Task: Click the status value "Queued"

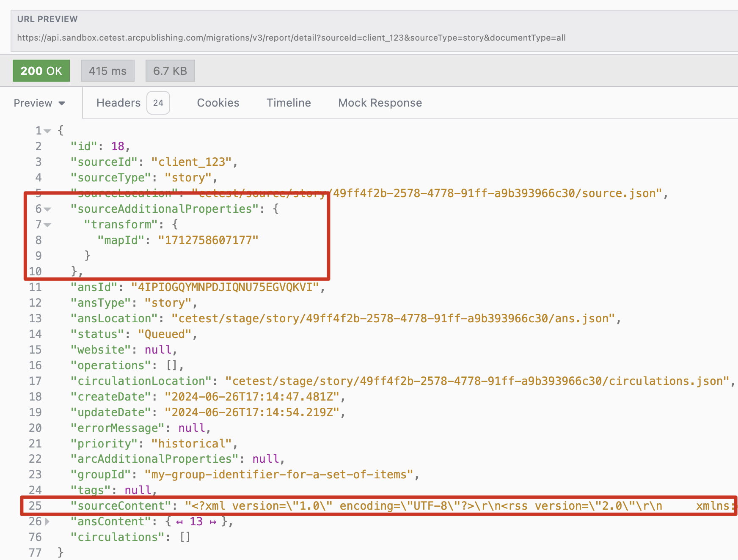Action: (165, 334)
